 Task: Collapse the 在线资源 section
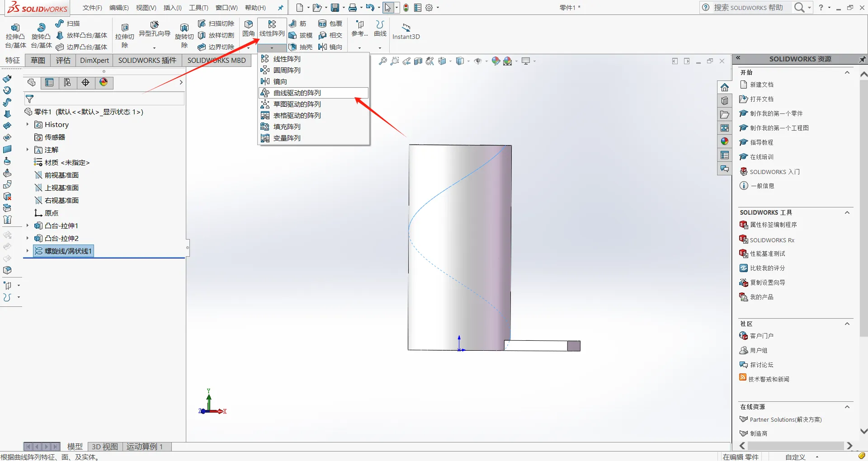[847, 407]
